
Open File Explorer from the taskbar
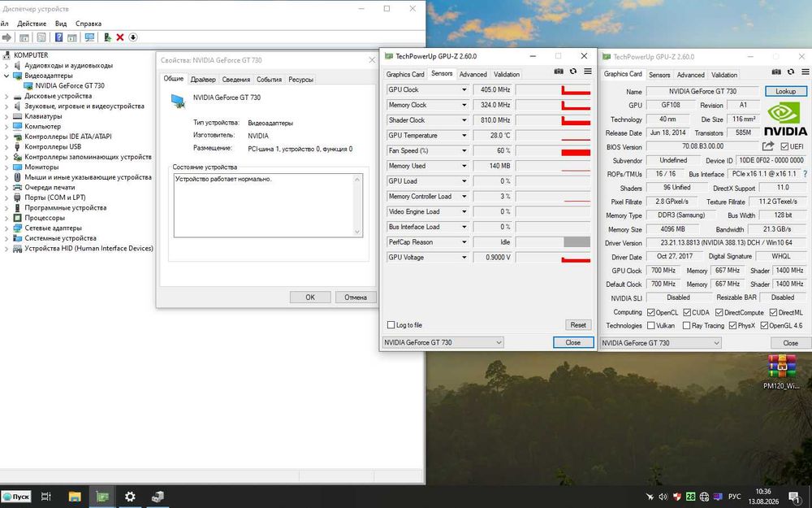click(75, 497)
